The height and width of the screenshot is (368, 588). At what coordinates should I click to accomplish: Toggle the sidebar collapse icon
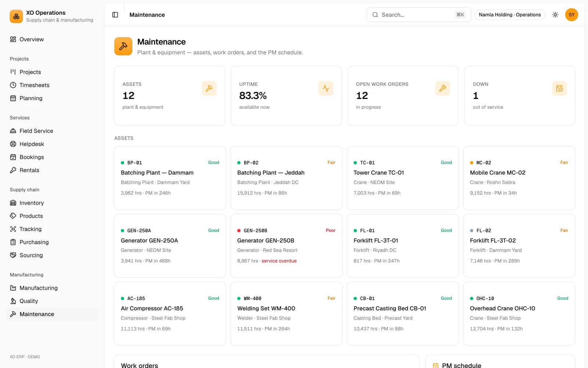coord(115,15)
